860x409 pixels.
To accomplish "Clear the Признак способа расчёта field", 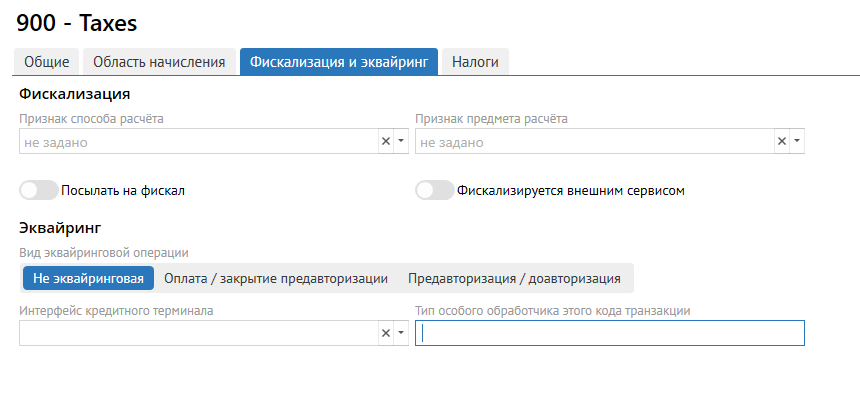I will [385, 142].
